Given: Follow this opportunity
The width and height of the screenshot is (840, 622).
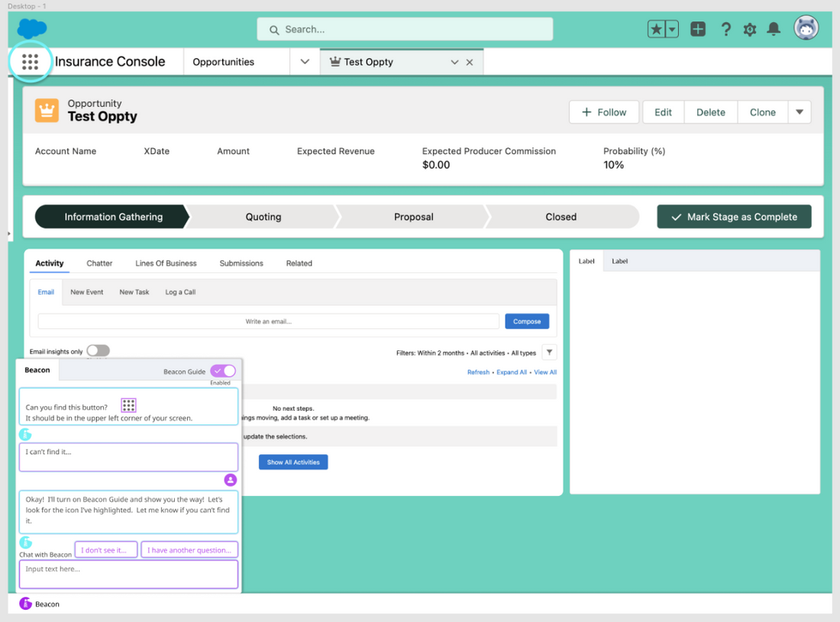Looking at the screenshot, I should [x=604, y=112].
